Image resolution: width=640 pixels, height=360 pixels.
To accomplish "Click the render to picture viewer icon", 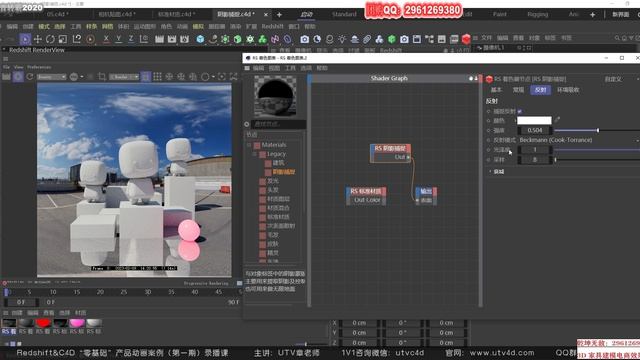I will [172, 39].
